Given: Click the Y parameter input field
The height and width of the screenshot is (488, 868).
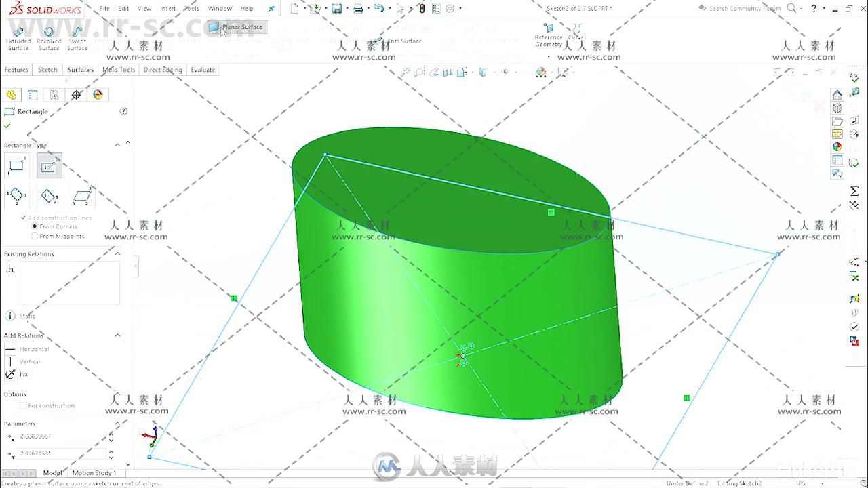Looking at the screenshot, I should pyautogui.click(x=62, y=453).
